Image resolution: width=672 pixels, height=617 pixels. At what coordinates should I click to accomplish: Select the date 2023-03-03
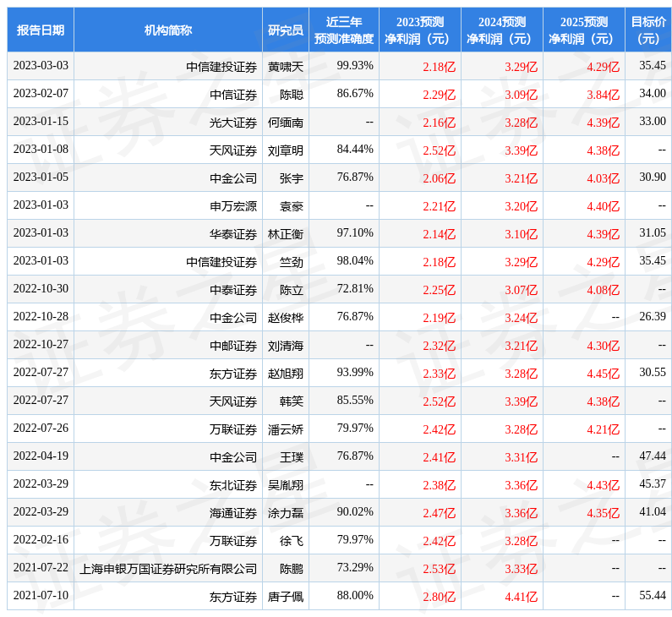point(41,65)
